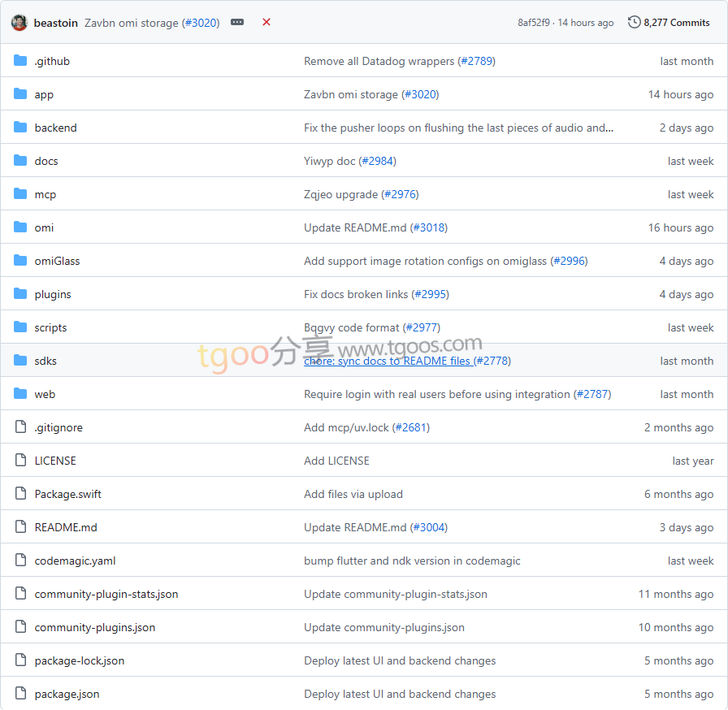The width and height of the screenshot is (728, 710).
Task: Click the LICENSE file icon
Action: click(20, 461)
